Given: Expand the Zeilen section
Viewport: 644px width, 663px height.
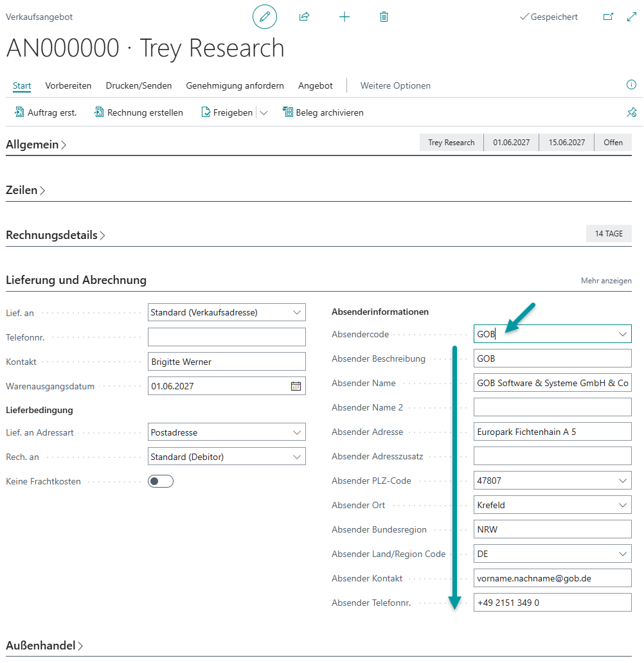Looking at the screenshot, I should pos(26,190).
